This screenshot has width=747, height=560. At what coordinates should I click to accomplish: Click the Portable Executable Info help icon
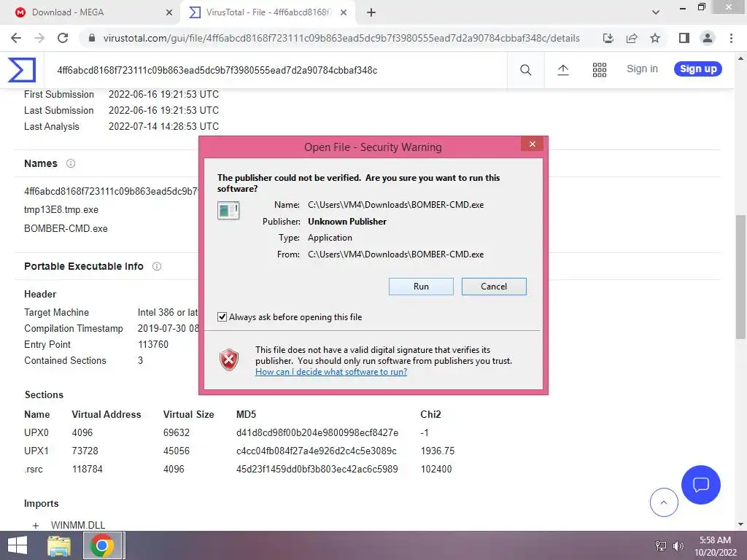[x=157, y=266]
